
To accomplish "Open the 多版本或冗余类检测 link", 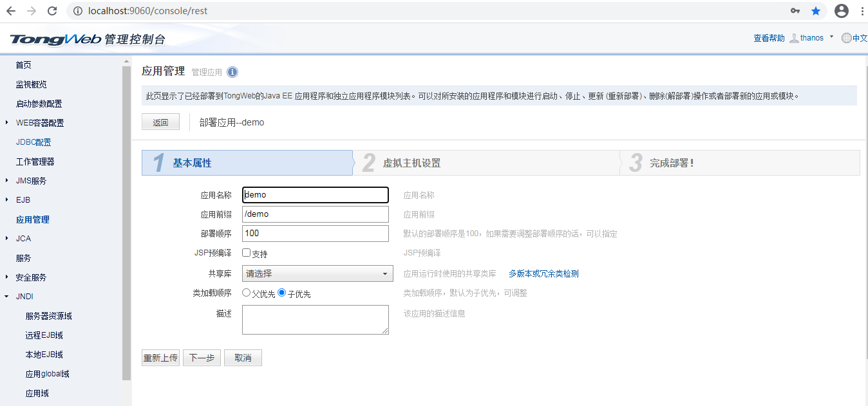I will click(x=543, y=273).
